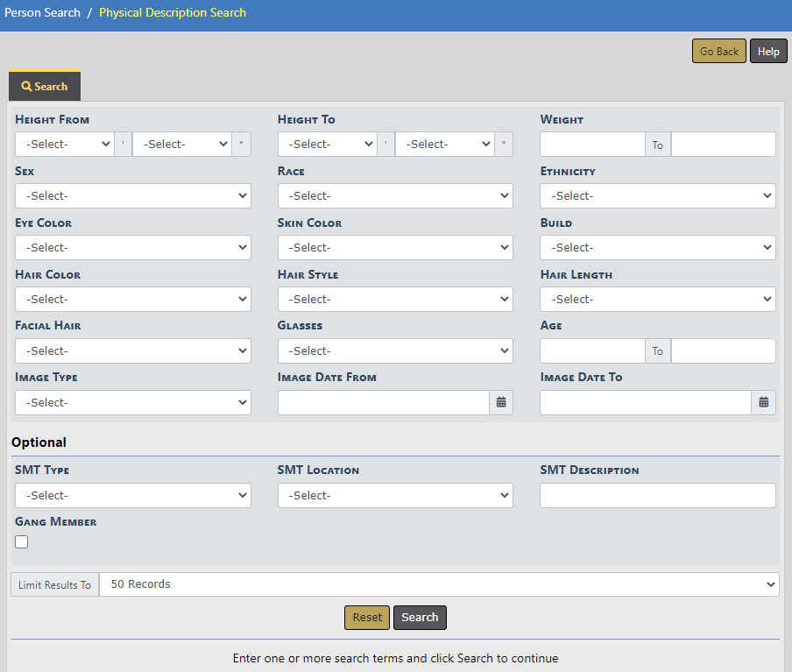This screenshot has height=672, width=792.
Task: Open the Help button
Action: (x=768, y=52)
